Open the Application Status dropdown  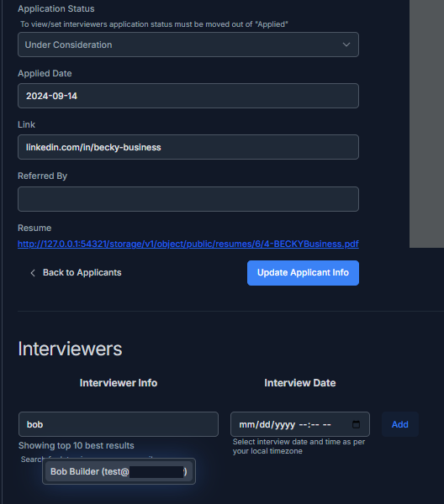(x=188, y=45)
